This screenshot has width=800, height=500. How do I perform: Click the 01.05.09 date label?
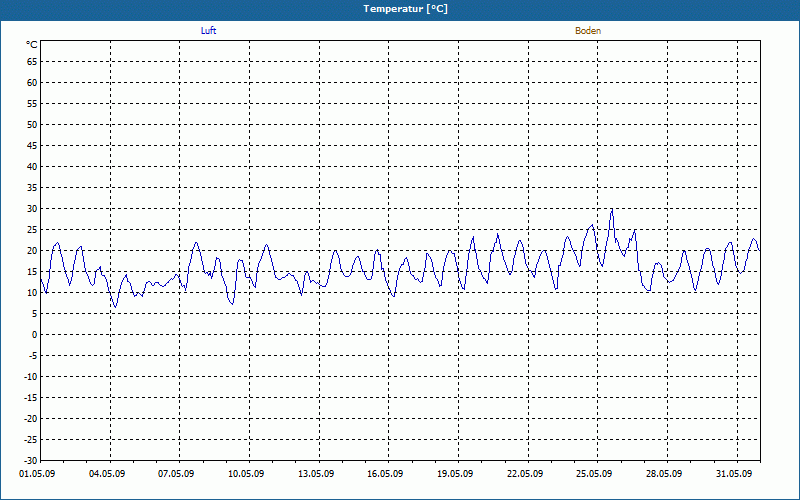tap(37, 474)
